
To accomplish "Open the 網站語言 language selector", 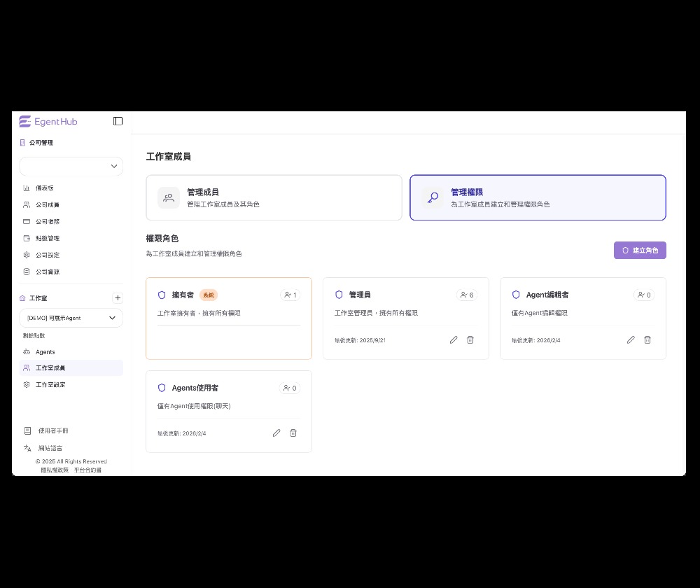I will [50, 448].
